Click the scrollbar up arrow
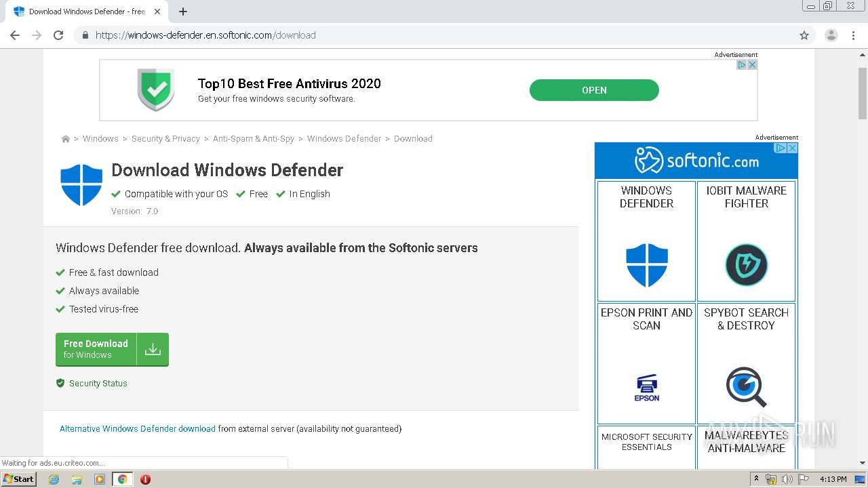Image resolution: width=868 pixels, height=488 pixels. tap(863, 54)
